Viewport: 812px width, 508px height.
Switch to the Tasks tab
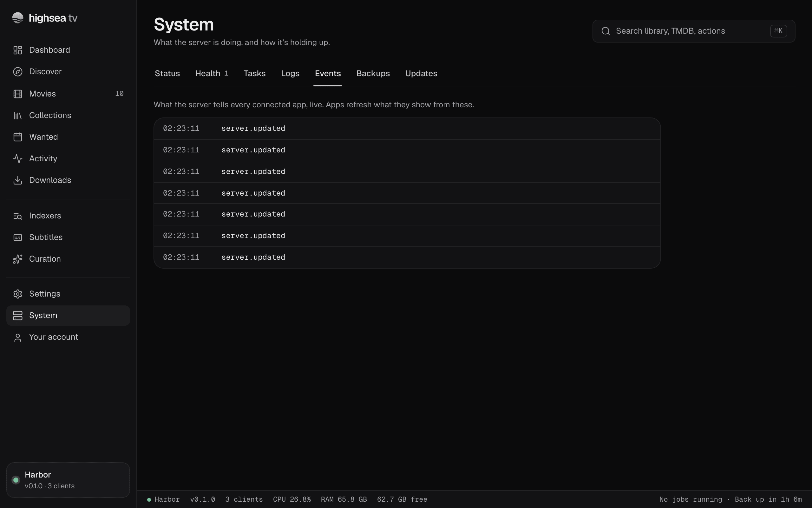point(254,74)
